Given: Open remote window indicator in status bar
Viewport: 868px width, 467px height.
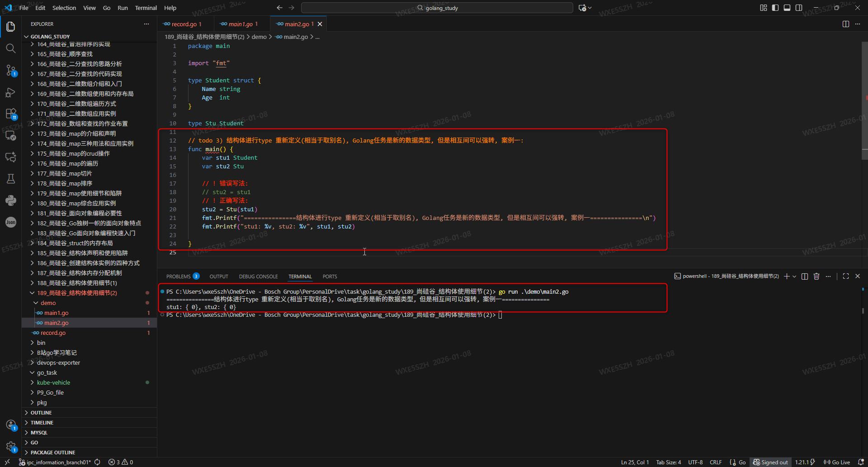Looking at the screenshot, I should (7, 462).
